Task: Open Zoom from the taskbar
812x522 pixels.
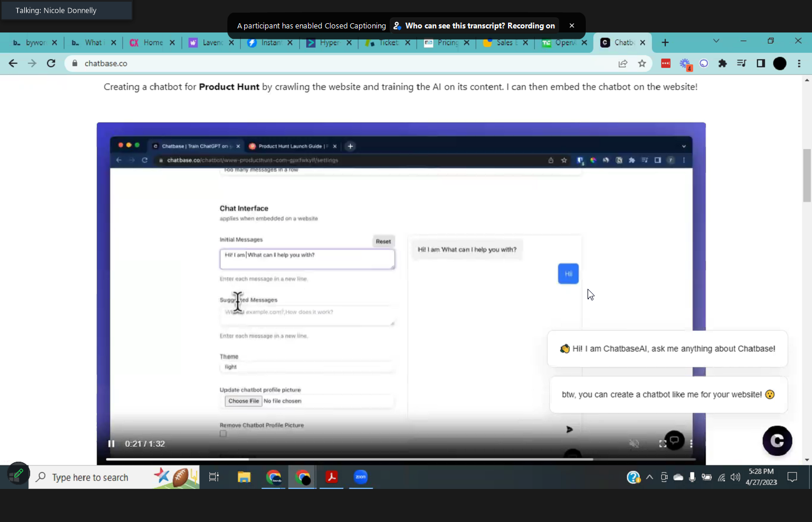Action: coord(361,477)
